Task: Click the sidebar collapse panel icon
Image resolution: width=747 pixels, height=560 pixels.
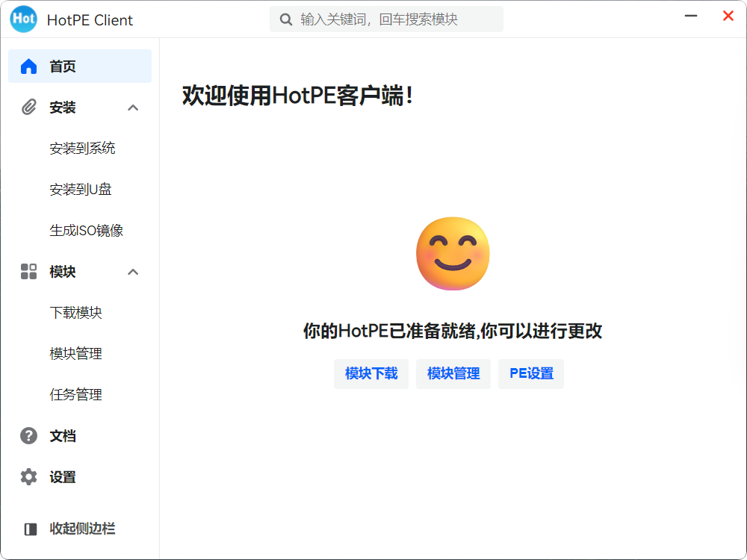Action: point(31,529)
